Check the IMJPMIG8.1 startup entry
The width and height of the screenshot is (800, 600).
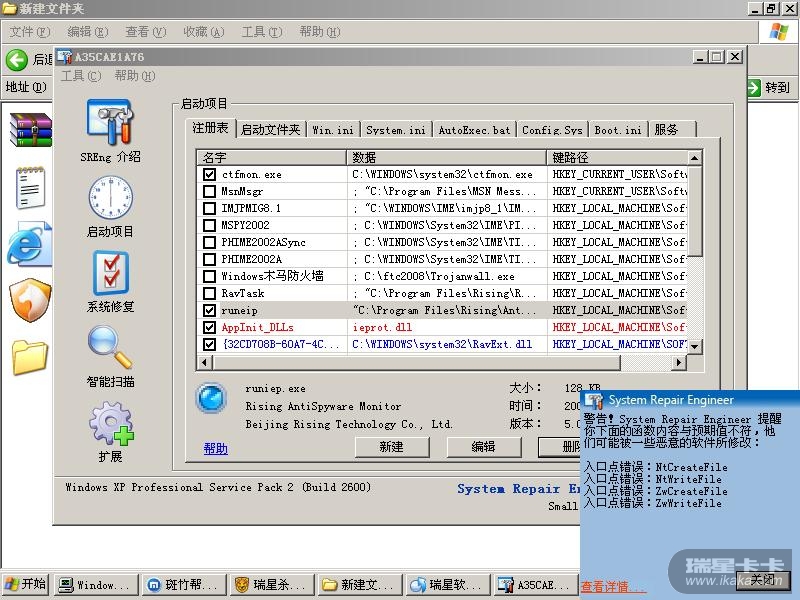[x=209, y=208]
